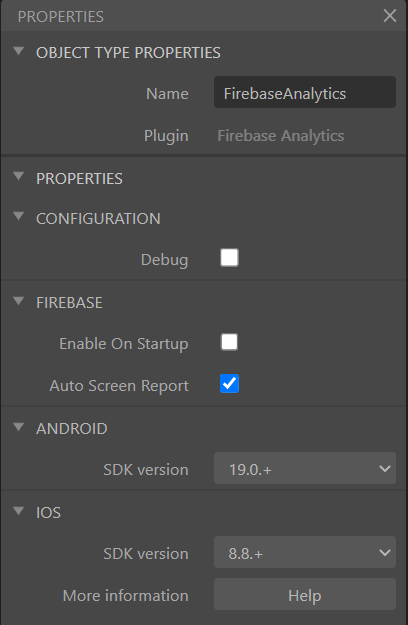This screenshot has height=625, width=408.
Task: Collapse the Object Type Properties section
Action: pyautogui.click(x=18, y=51)
